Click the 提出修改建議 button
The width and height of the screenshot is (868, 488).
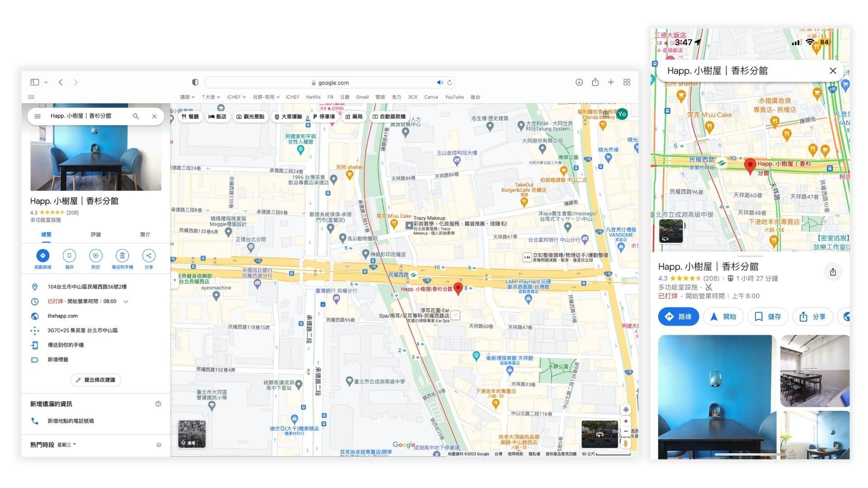click(x=95, y=380)
